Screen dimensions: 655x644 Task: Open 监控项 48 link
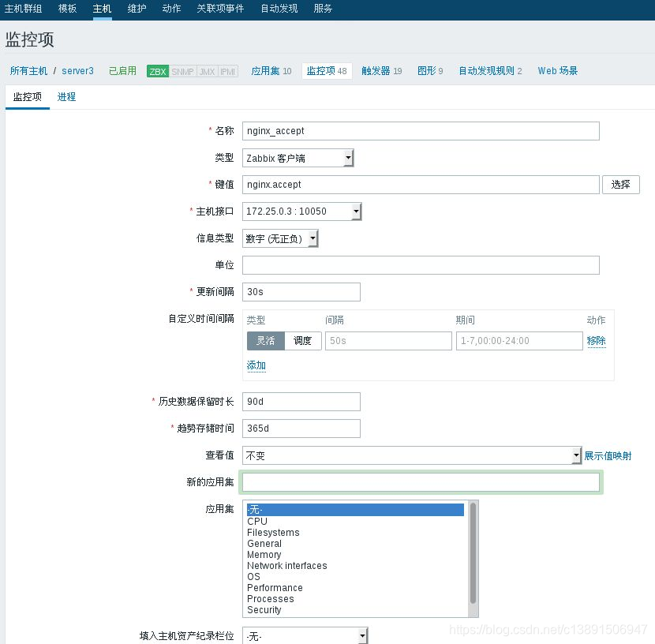pyautogui.click(x=327, y=71)
